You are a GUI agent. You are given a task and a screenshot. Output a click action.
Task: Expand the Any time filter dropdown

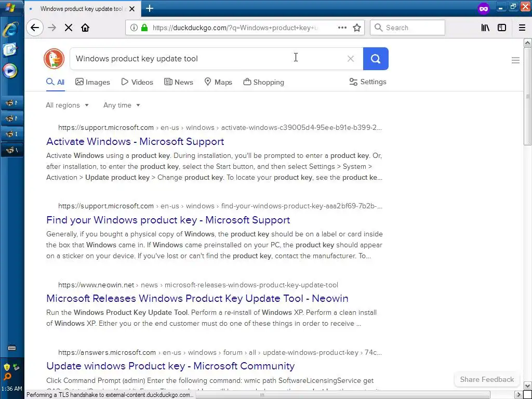[122, 105]
